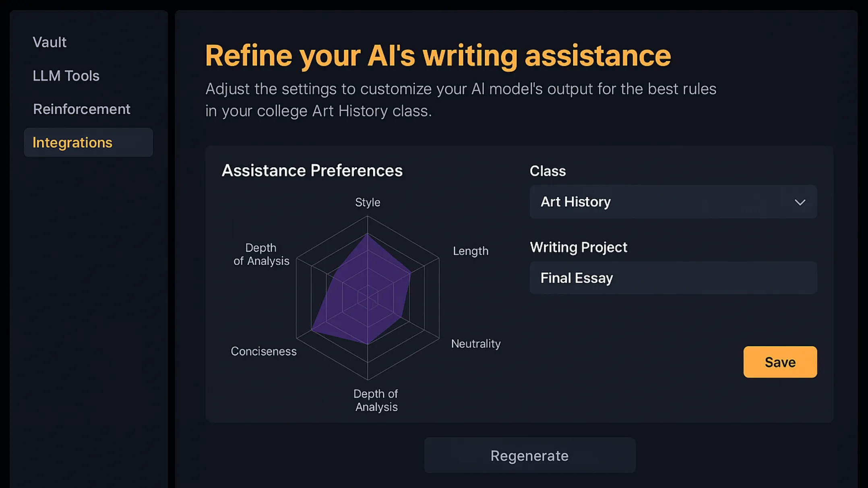Click the Conciseness vertex of purple polygon
Screen dimensions: 868x488
click(x=312, y=330)
